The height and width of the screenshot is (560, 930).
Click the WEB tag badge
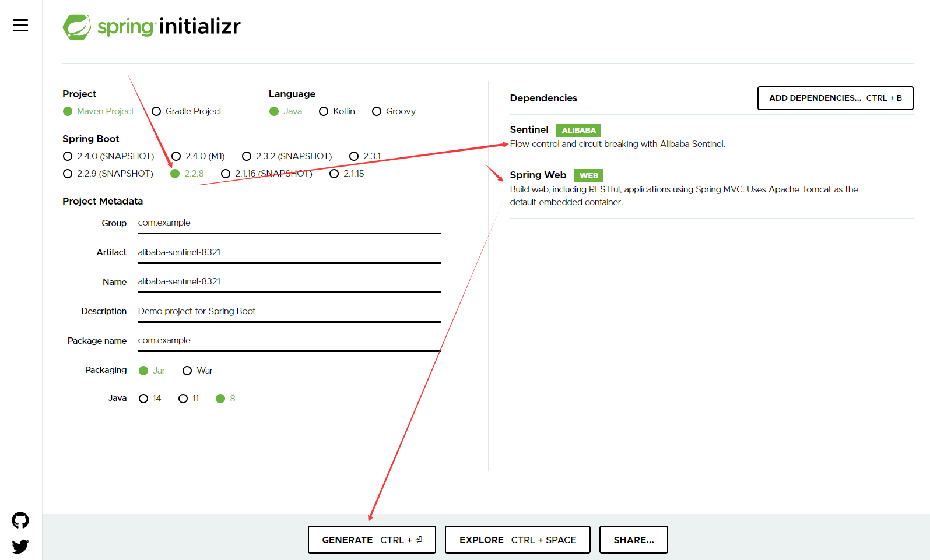pyautogui.click(x=589, y=175)
